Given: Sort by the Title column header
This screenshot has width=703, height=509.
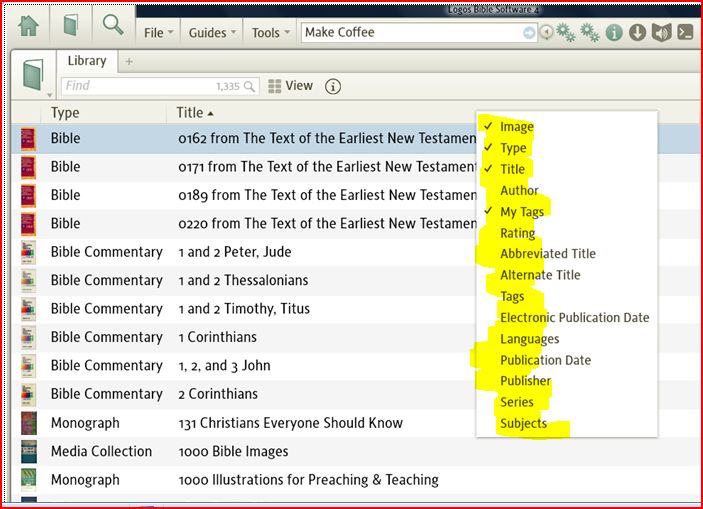Looking at the screenshot, I should [195, 113].
